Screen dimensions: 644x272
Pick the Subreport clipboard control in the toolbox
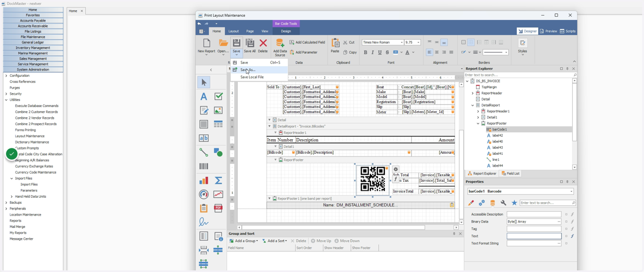pyautogui.click(x=203, y=208)
